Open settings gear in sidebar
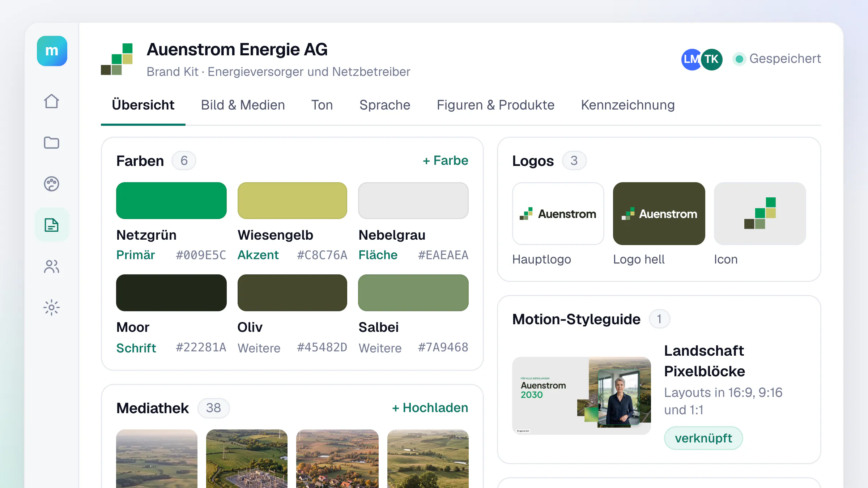Viewport: 868px width, 488px height. click(51, 308)
